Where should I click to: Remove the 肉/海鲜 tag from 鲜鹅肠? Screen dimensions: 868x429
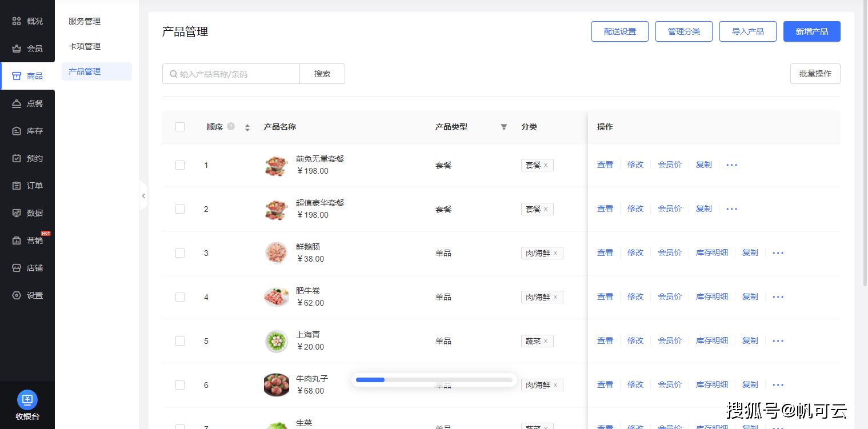tap(555, 253)
